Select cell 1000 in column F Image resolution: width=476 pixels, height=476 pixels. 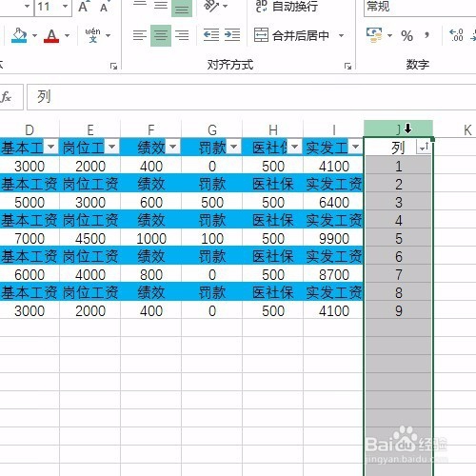click(x=151, y=239)
